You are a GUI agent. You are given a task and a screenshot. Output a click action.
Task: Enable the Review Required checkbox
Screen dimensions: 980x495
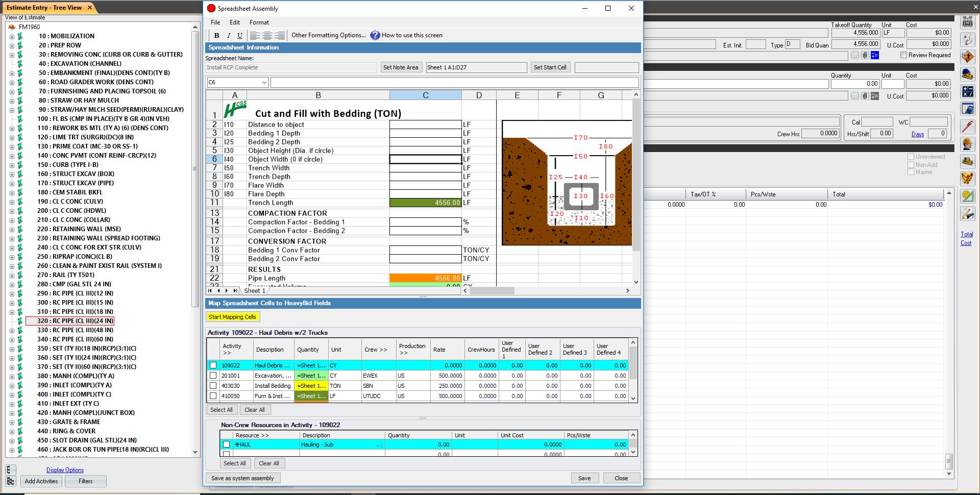(x=903, y=55)
